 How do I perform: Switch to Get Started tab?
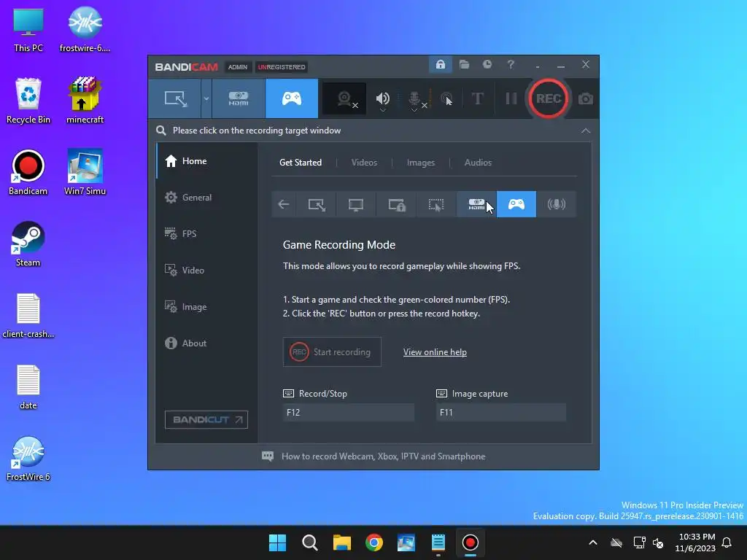coord(301,163)
